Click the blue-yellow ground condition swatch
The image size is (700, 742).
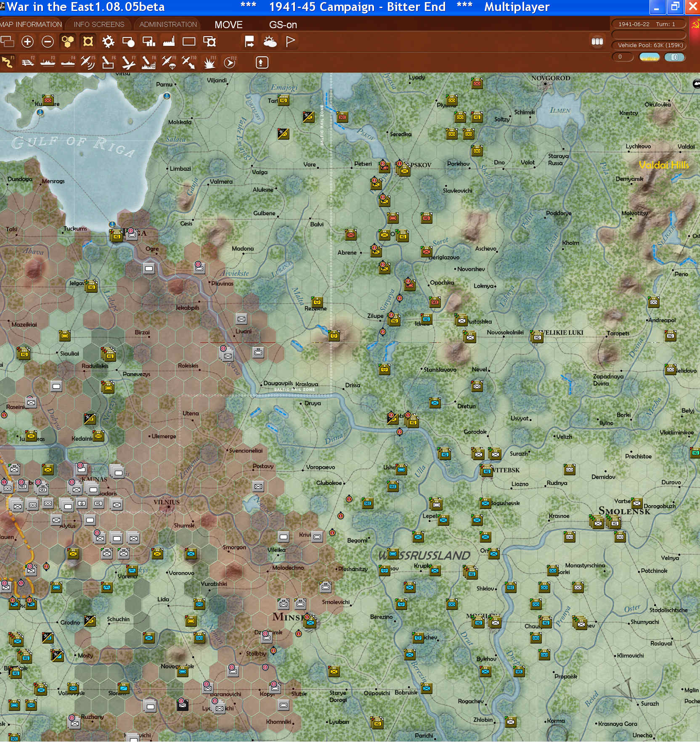649,57
